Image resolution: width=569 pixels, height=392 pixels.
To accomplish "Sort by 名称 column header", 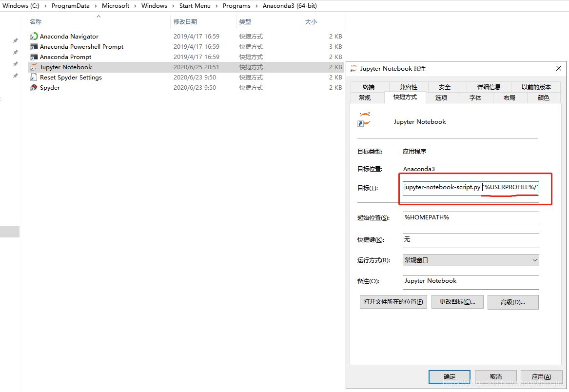I will tap(36, 22).
